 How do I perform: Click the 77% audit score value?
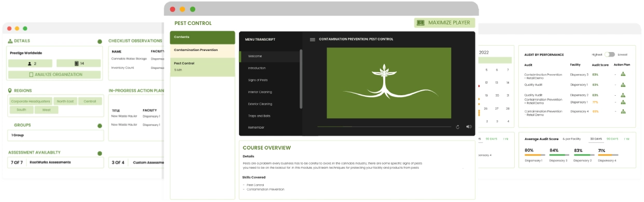595,102
